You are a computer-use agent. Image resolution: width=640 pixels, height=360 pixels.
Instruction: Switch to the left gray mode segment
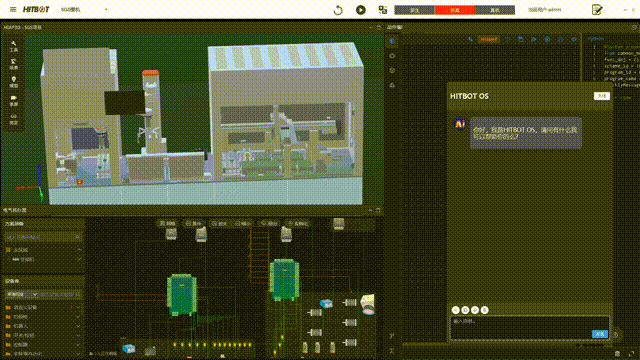[x=415, y=10]
